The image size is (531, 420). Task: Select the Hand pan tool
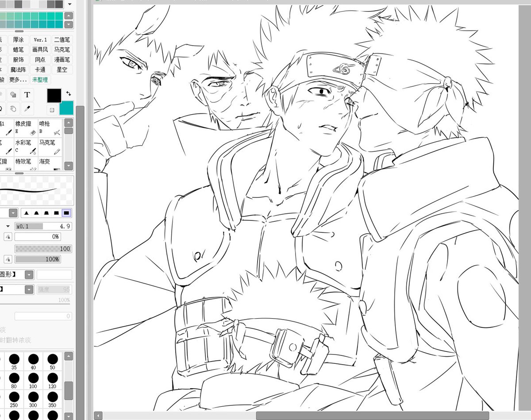pyautogui.click(x=13, y=108)
